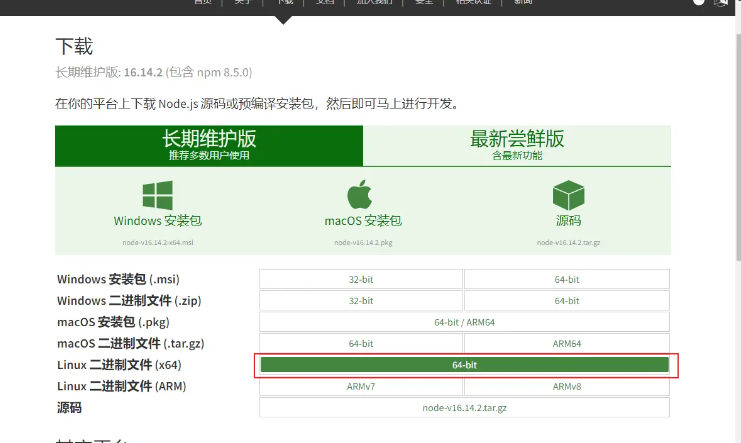This screenshot has height=443, width=741.
Task: Download the 64-bit Windows .msi installer
Action: coord(567,279)
